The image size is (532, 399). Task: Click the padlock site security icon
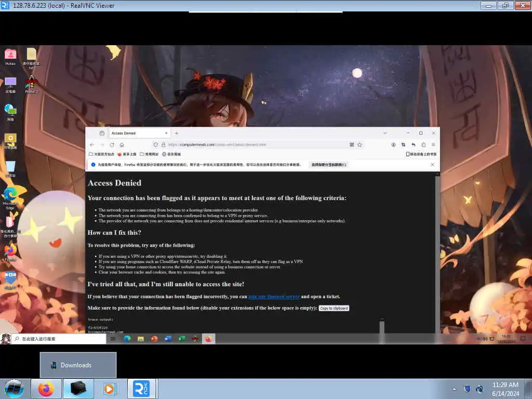point(163,144)
